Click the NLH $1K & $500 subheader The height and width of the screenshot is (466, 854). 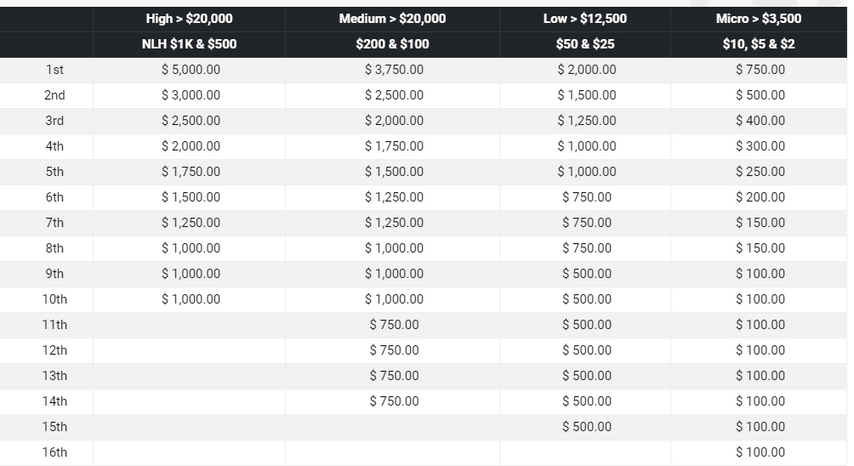pyautogui.click(x=189, y=44)
